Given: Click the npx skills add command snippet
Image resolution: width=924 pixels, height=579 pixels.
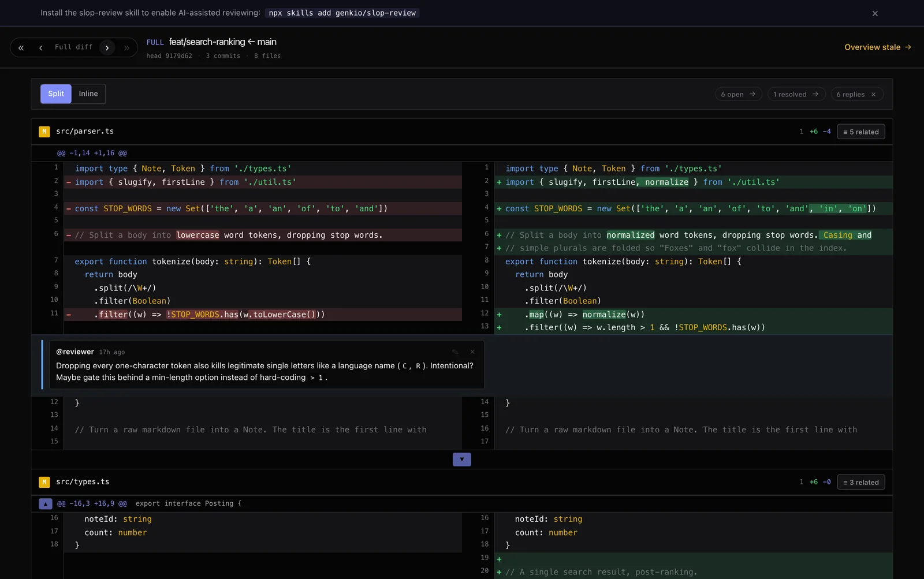Looking at the screenshot, I should click(x=342, y=13).
